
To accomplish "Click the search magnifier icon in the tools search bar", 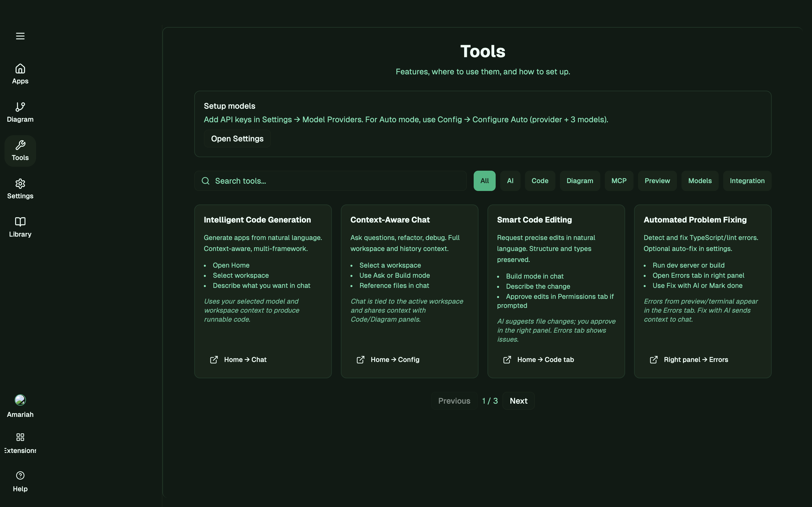I will pyautogui.click(x=205, y=181).
